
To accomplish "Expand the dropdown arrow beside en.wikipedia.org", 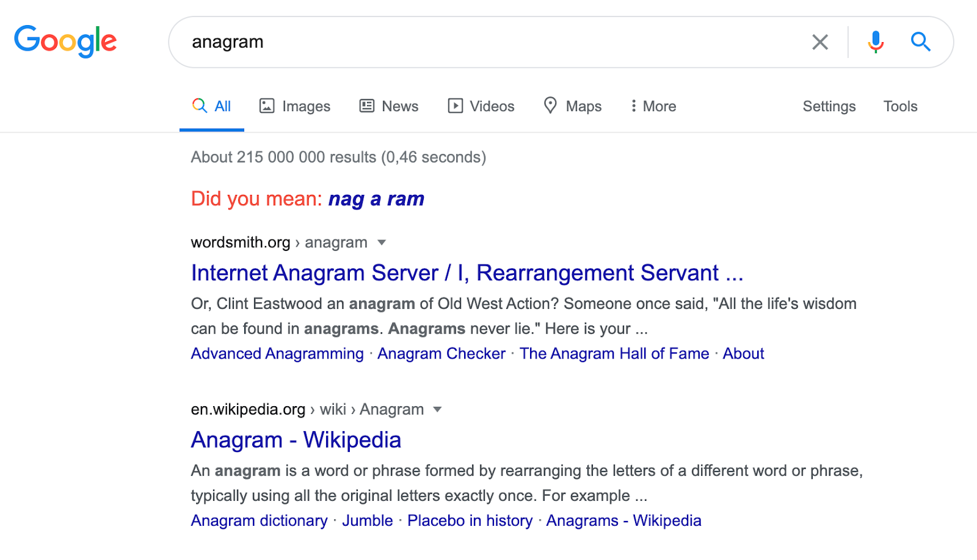I will click(x=437, y=409).
